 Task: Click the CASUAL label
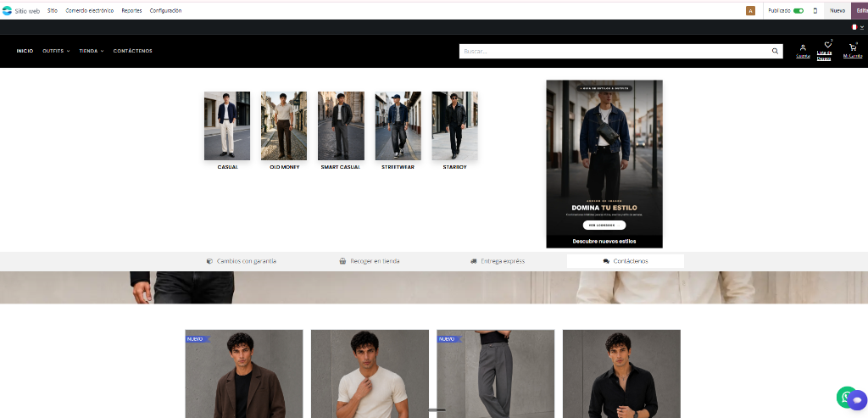(x=227, y=167)
